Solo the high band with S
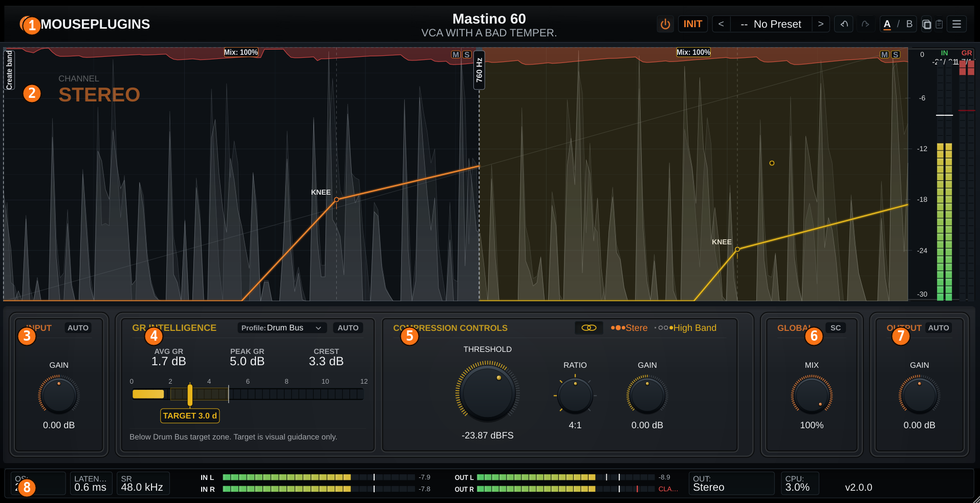 (x=896, y=54)
